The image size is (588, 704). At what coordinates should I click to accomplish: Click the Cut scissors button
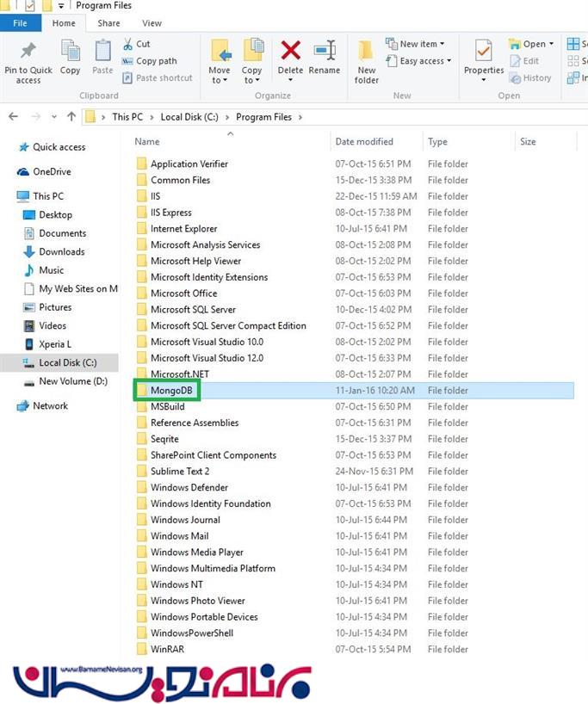[x=137, y=44]
